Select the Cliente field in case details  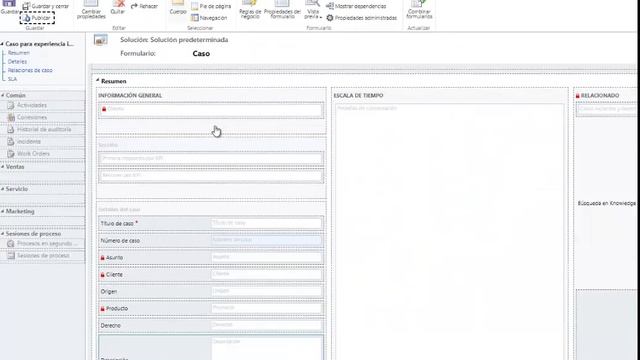click(211, 275)
